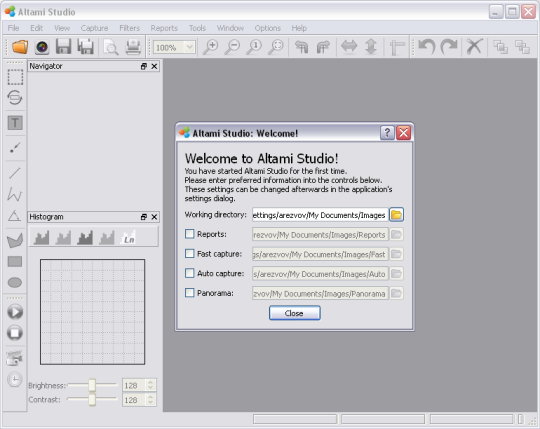
Task: Open the 100% zoom dropdown
Action: (189, 47)
